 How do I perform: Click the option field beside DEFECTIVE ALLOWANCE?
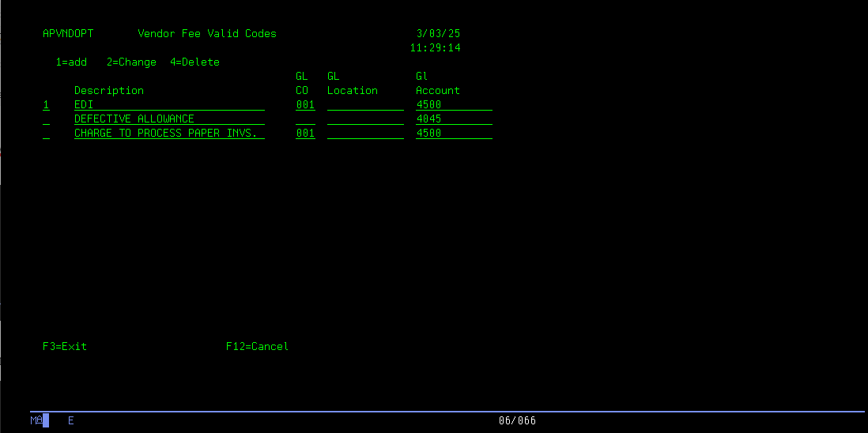(46, 119)
